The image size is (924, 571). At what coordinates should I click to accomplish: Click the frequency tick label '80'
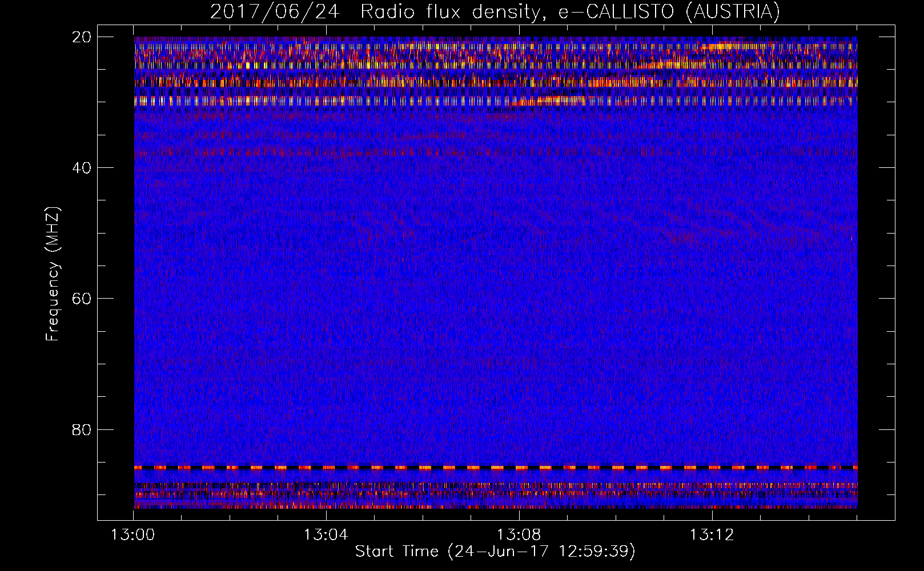pyautogui.click(x=82, y=429)
